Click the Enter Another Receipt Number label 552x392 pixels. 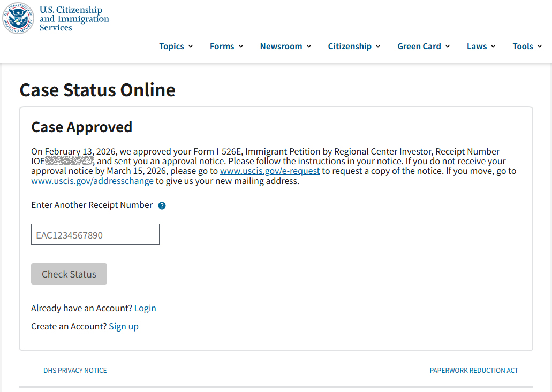pos(92,205)
